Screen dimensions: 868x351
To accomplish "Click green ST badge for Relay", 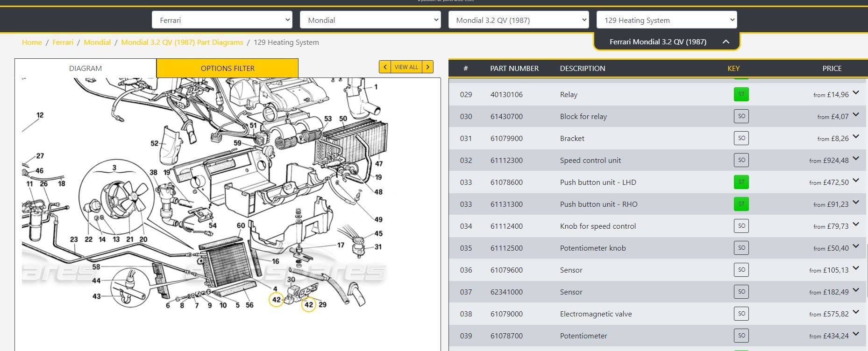I will click(741, 94).
